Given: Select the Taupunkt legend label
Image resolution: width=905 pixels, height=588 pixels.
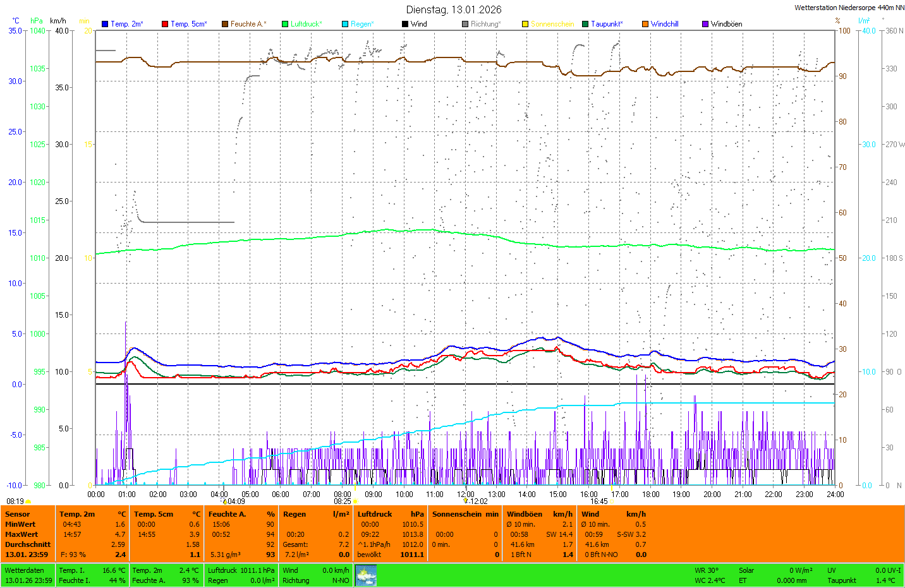Looking at the screenshot, I should (x=606, y=24).
